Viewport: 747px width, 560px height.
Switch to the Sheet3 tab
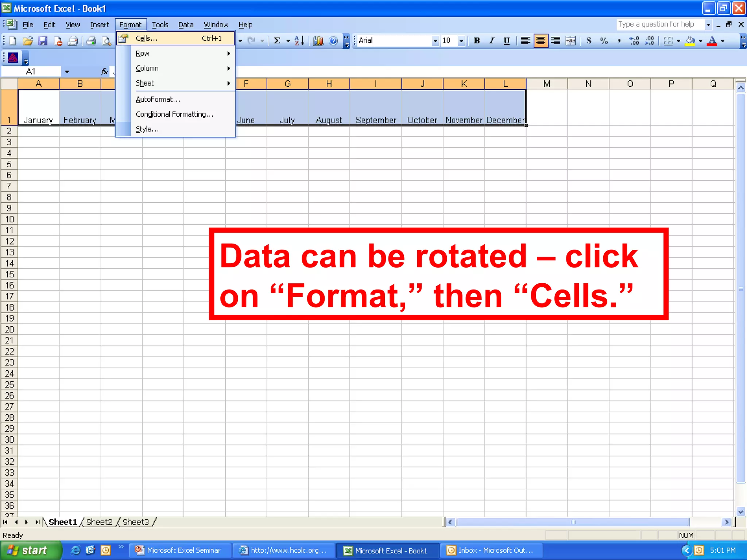[x=136, y=522]
